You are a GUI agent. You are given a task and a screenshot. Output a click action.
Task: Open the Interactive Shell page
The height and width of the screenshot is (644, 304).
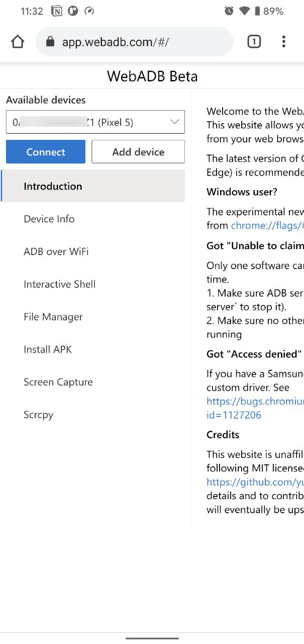click(59, 284)
